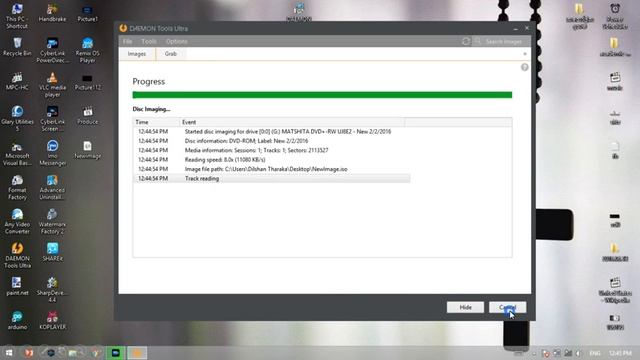Click the taskbar clock
The height and width of the screenshot is (360, 640).
point(620,353)
